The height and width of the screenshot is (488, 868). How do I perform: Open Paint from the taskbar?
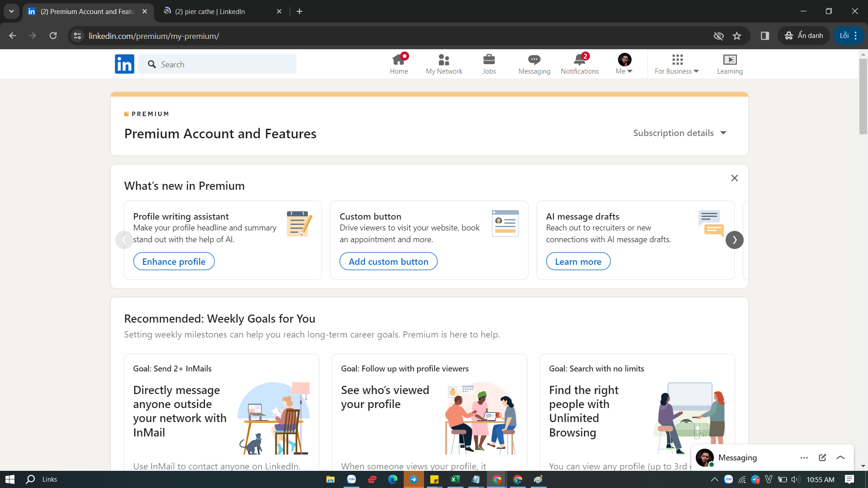(538, 479)
